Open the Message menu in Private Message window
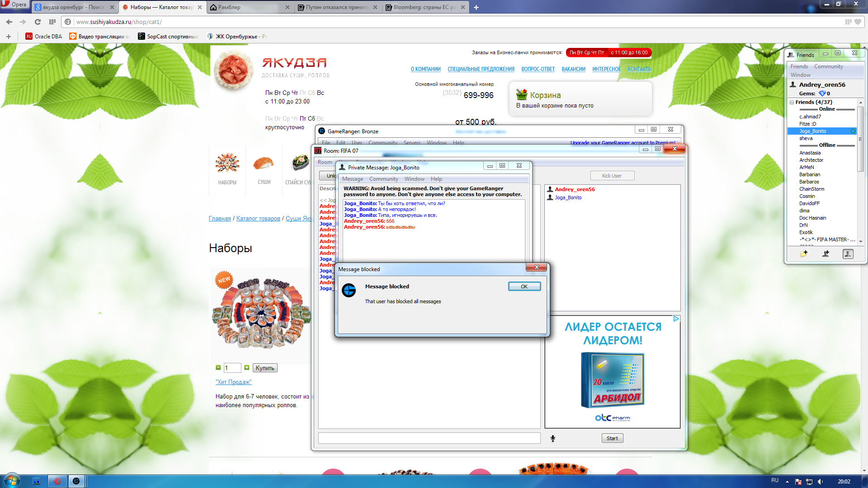 [353, 179]
